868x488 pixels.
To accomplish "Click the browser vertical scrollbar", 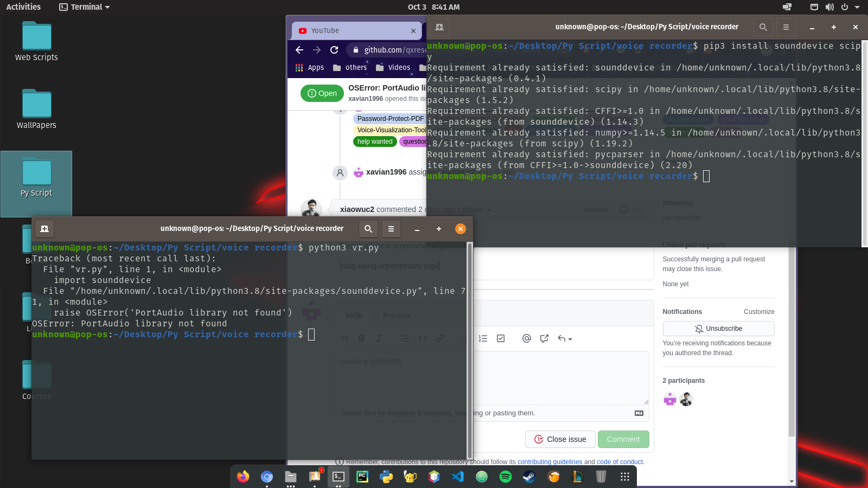I will click(792, 342).
